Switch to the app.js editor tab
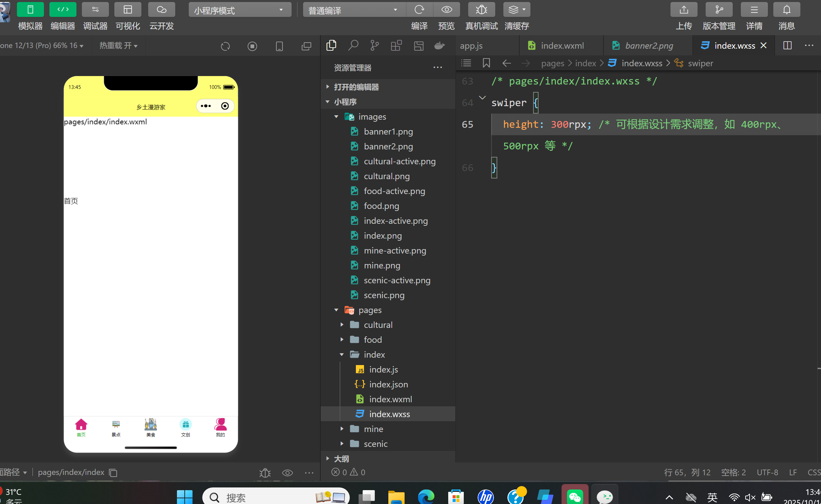 pos(471,46)
